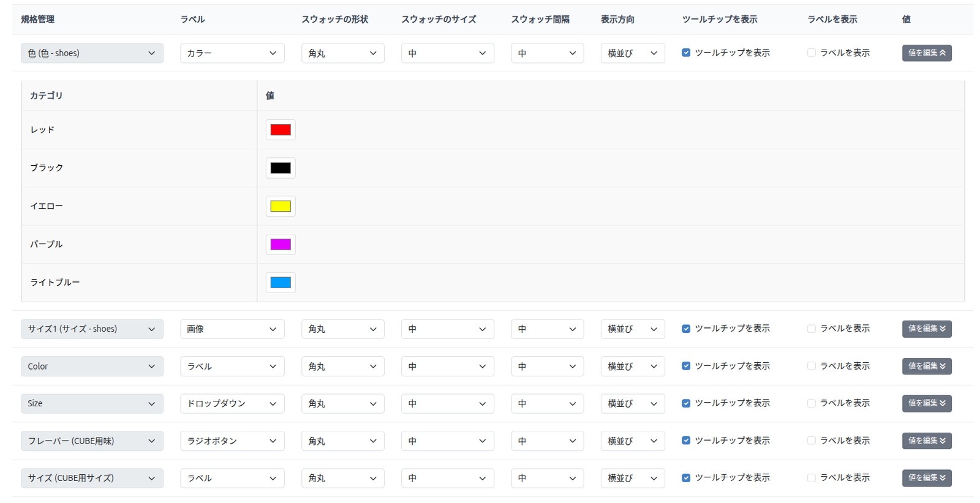Image resolution: width=980 pixels, height=503 pixels.
Task: Open swatch size dropdown in フレーバー row
Action: click(447, 441)
